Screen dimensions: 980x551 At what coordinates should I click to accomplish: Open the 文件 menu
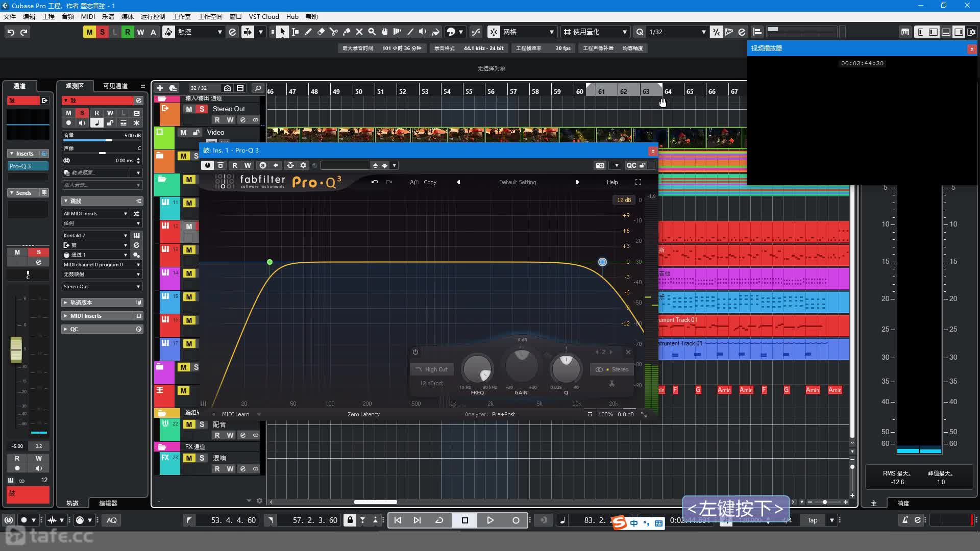click(x=10, y=16)
